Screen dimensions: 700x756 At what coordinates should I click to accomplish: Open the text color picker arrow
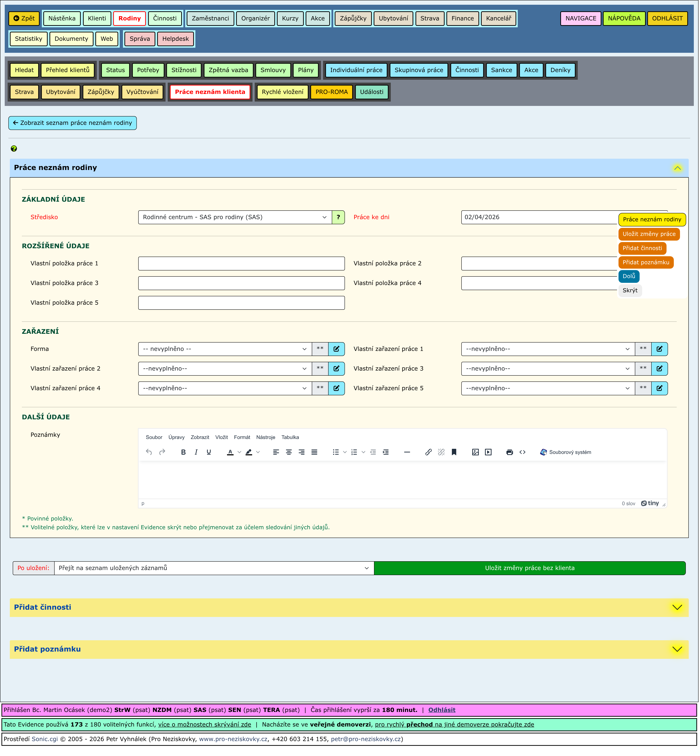coord(239,452)
